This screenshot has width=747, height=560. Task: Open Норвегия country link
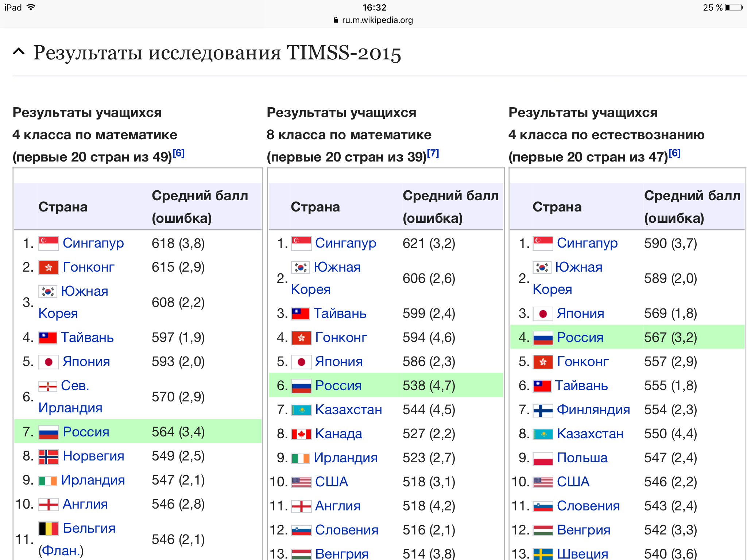point(93,456)
